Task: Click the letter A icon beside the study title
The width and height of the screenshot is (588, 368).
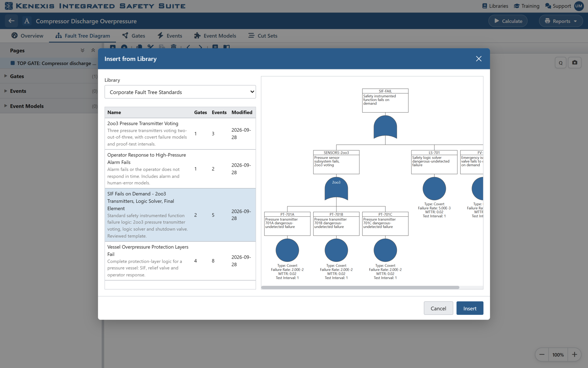Action: click(27, 21)
